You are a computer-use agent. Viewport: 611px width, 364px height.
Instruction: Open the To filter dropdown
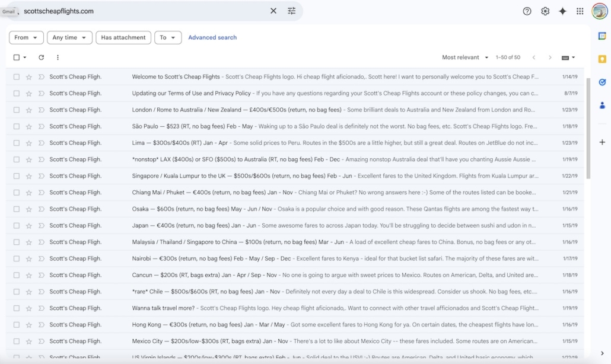(x=168, y=37)
